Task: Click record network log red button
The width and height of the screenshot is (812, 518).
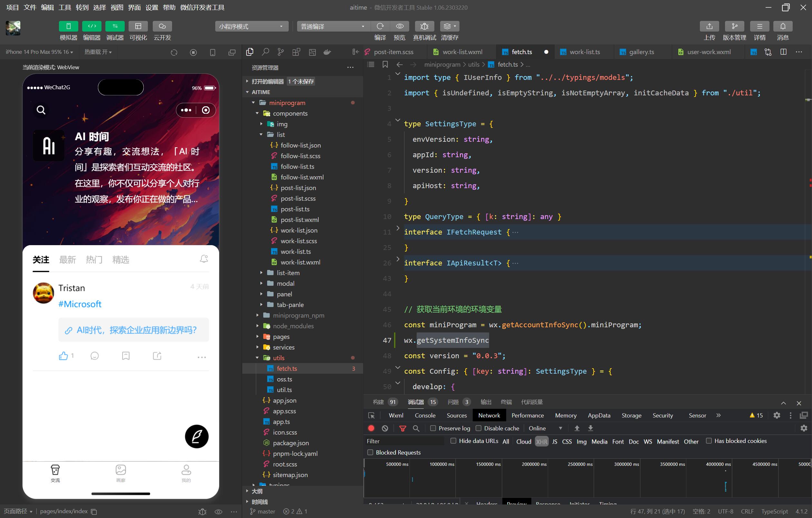Action: (x=371, y=428)
